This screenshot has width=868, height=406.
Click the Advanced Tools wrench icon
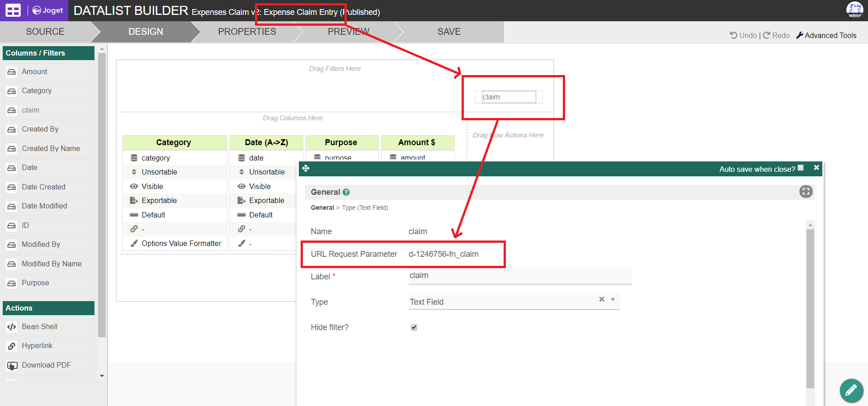[x=799, y=35]
